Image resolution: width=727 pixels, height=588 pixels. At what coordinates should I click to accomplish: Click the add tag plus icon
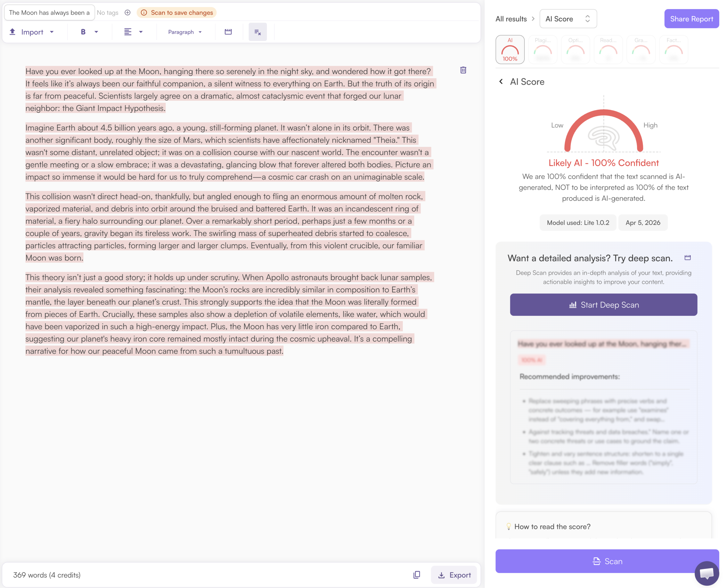[128, 12]
